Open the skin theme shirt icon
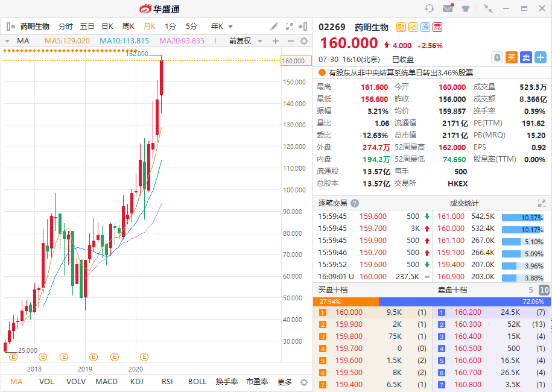The image size is (552, 392). point(466,8)
